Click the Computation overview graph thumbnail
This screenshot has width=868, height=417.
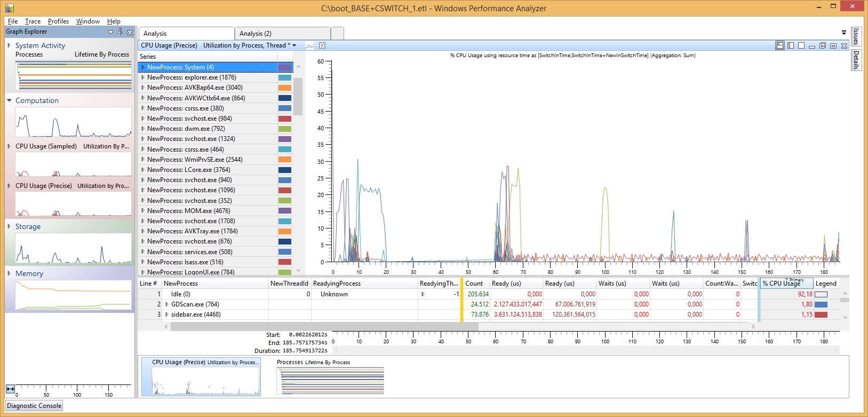(73, 122)
